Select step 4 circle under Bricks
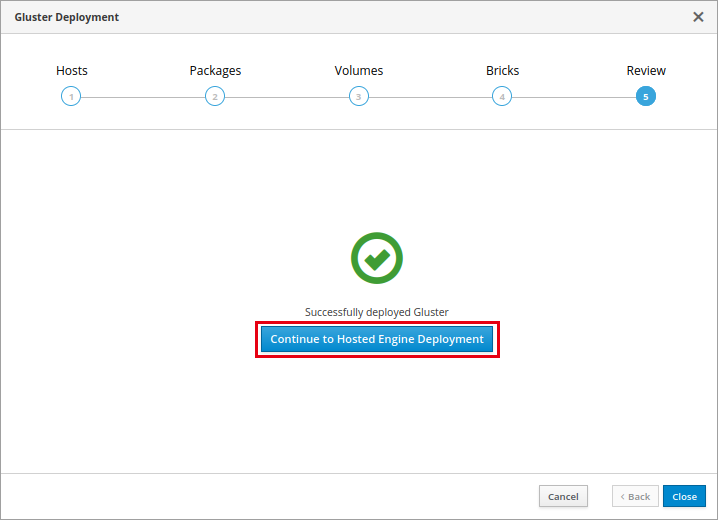This screenshot has height=520, width=718. 502,97
